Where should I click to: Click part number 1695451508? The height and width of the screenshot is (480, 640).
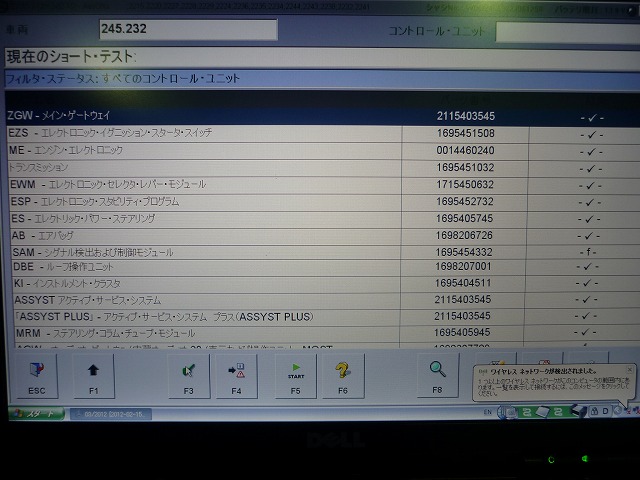(466, 133)
